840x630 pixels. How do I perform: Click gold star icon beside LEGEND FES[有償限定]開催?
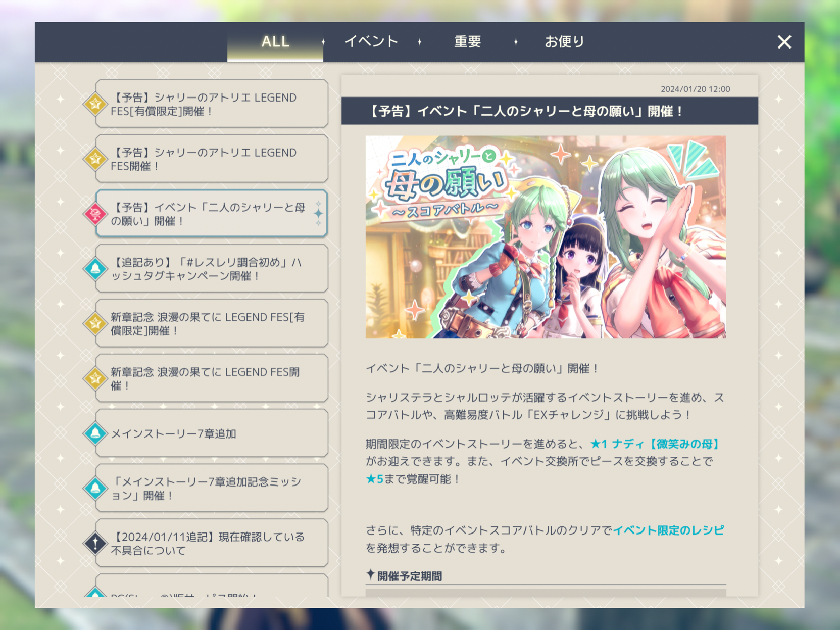pyautogui.click(x=95, y=104)
